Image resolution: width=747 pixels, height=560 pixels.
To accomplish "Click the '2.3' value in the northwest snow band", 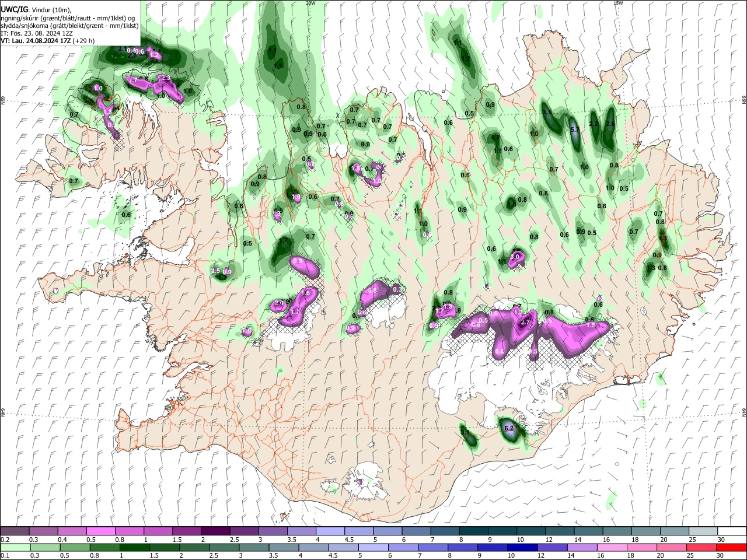I will point(165,78).
